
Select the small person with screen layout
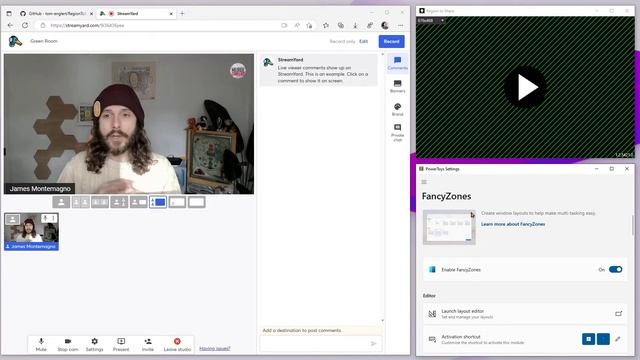pos(138,202)
